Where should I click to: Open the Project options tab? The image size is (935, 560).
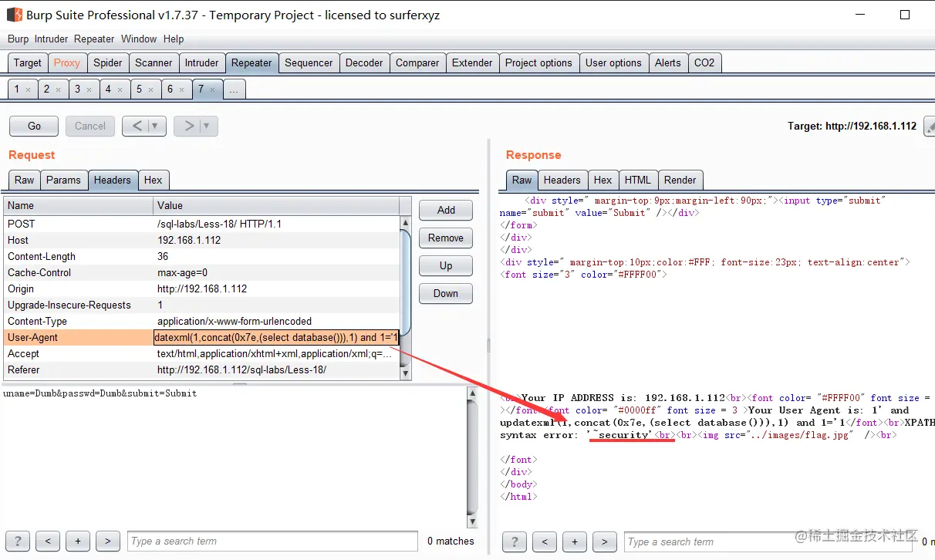tap(538, 63)
